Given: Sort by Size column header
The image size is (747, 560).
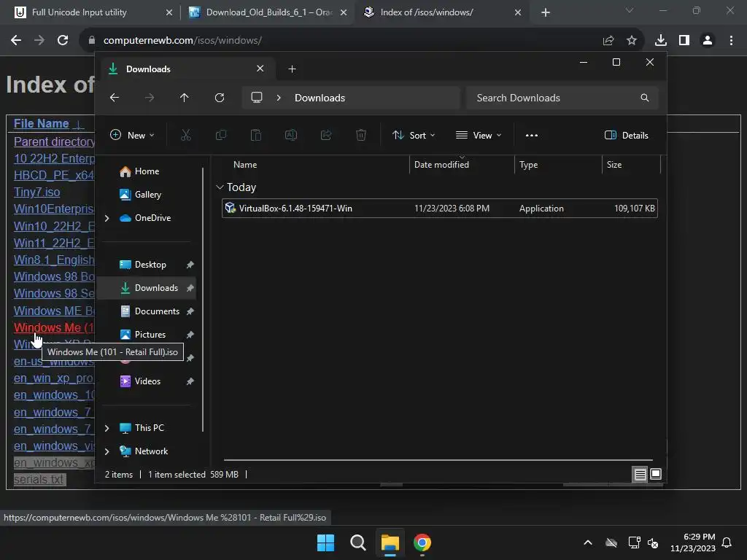Looking at the screenshot, I should pos(614,165).
